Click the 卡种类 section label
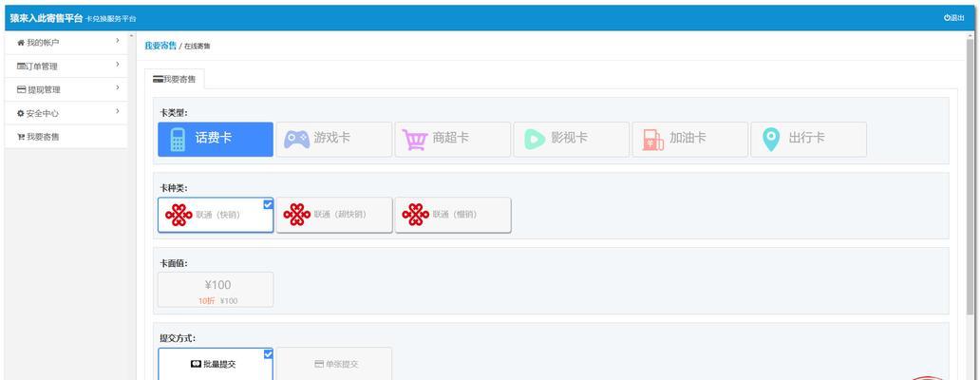Image resolution: width=980 pixels, height=380 pixels. pos(174,188)
